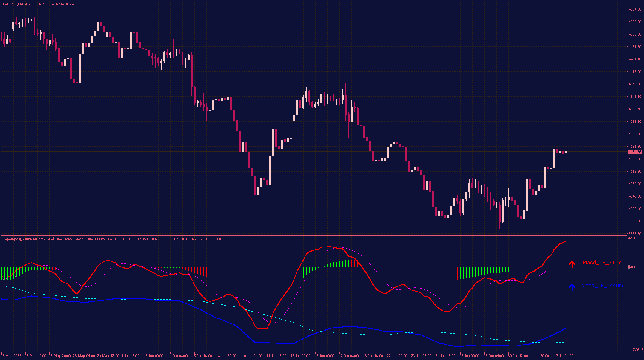Image resolution: width=644 pixels, height=360 pixels.
Task: Click the 4115.60 price scale label
Action: point(635,172)
